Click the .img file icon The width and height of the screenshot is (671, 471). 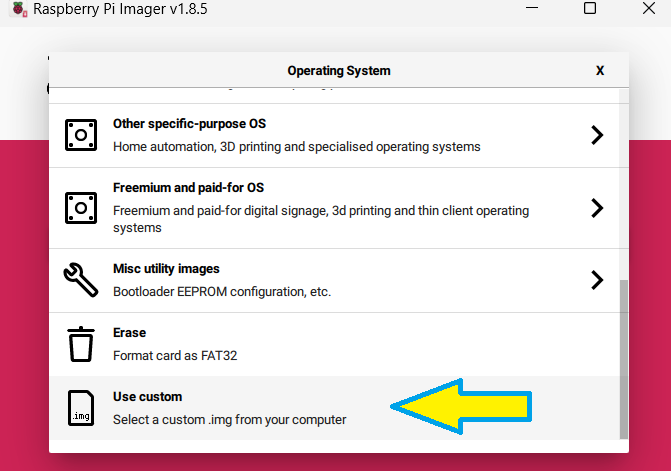point(81,408)
